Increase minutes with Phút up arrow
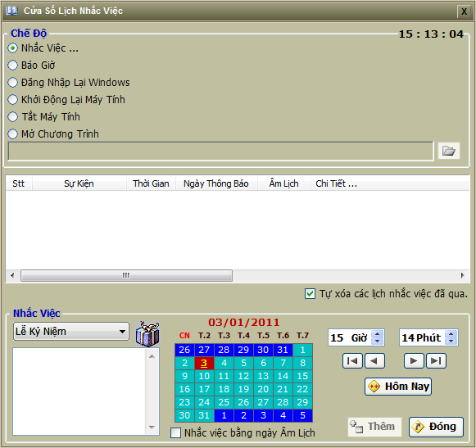 click(451, 334)
